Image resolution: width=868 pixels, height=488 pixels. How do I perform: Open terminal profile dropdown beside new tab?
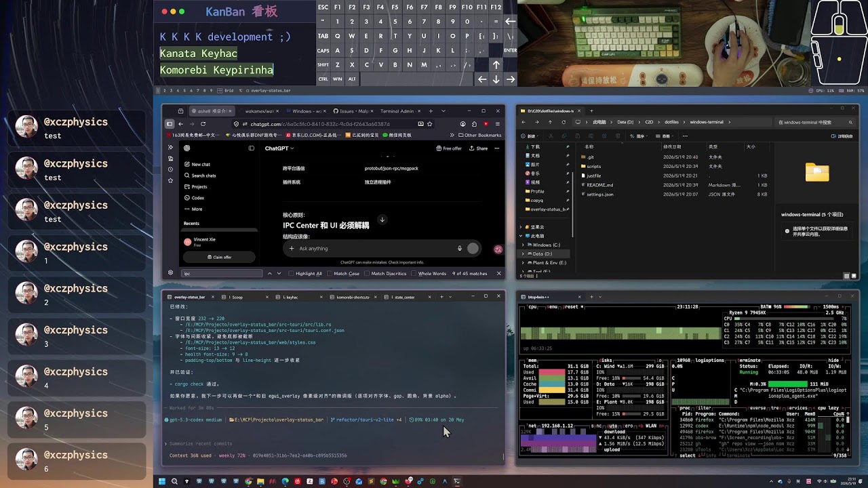(450, 297)
